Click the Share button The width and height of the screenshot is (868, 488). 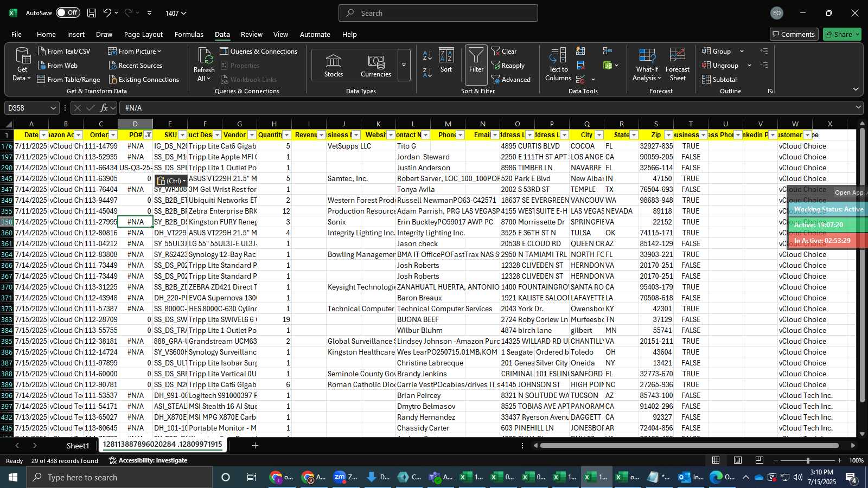coord(842,34)
